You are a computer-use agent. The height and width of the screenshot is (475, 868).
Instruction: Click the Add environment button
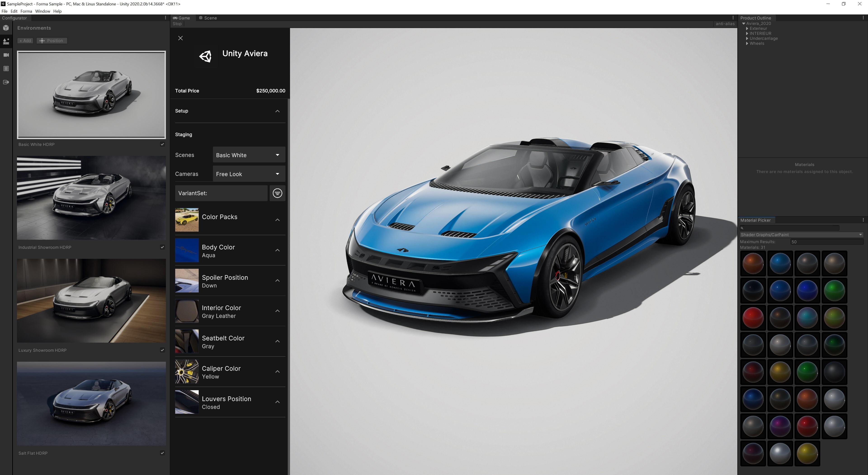25,41
